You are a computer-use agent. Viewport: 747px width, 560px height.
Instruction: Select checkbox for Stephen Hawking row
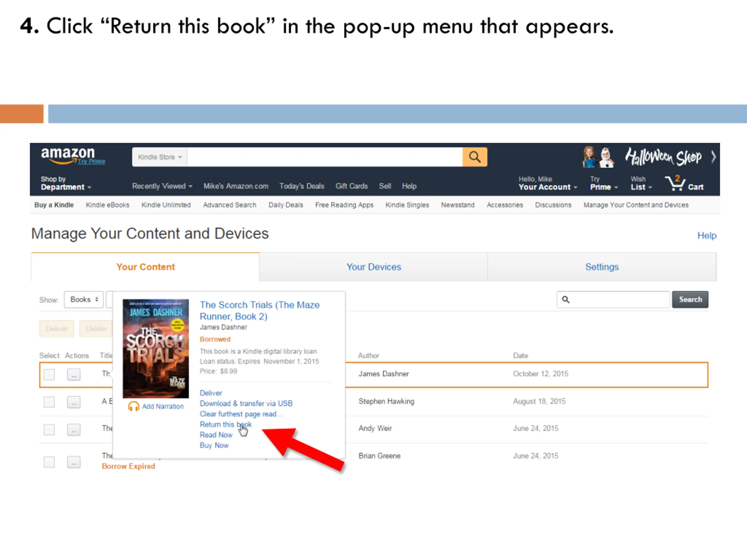click(49, 402)
